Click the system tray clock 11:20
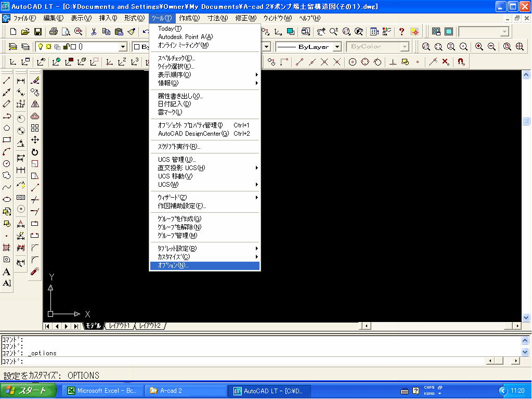The image size is (532, 399). pyautogui.click(x=518, y=391)
